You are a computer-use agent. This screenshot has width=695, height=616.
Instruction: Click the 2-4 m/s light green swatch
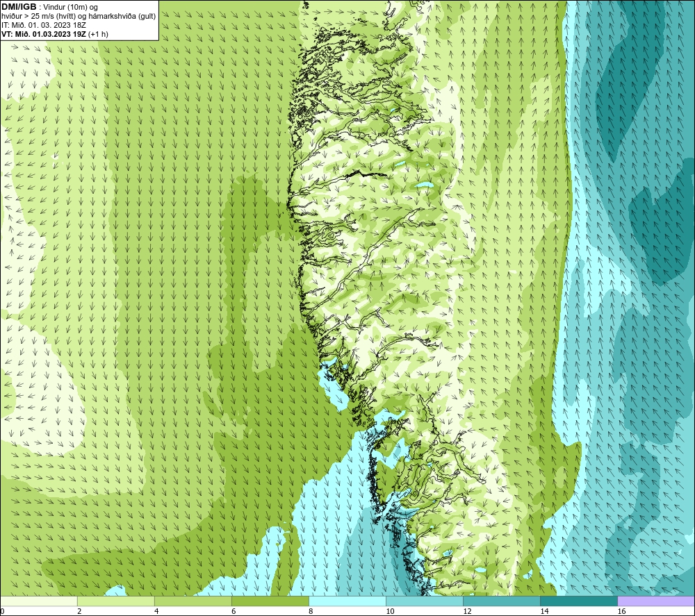[x=115, y=601]
